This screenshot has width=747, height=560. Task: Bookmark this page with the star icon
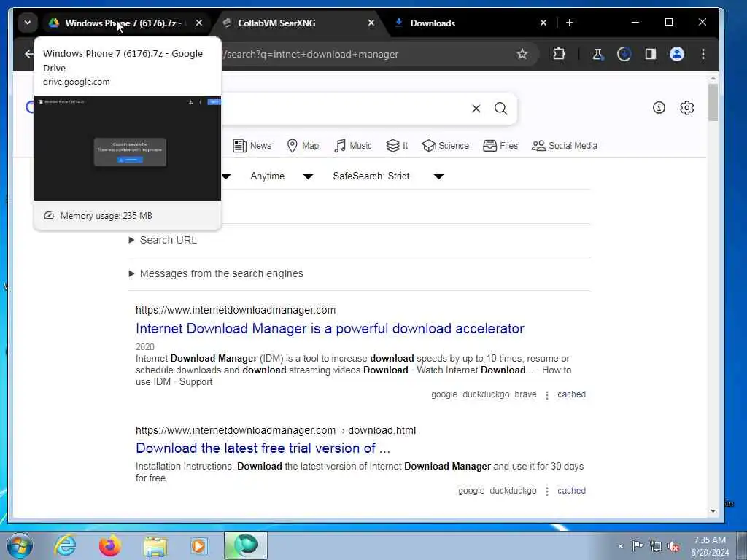pyautogui.click(x=522, y=54)
